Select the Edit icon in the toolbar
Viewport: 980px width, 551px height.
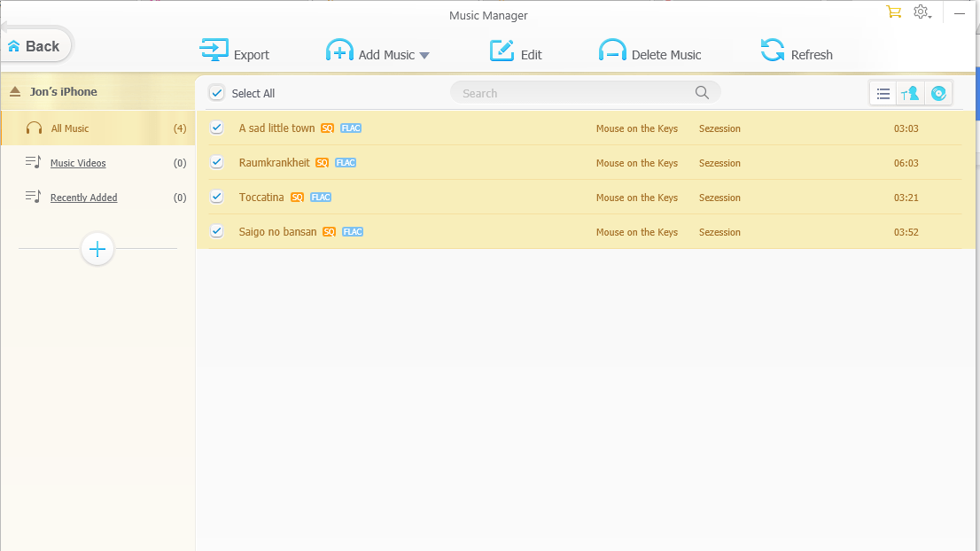tap(502, 51)
